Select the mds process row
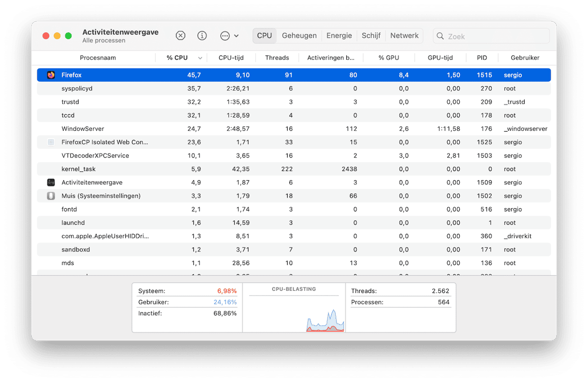Viewport: 588px width, 382px height. [x=294, y=263]
